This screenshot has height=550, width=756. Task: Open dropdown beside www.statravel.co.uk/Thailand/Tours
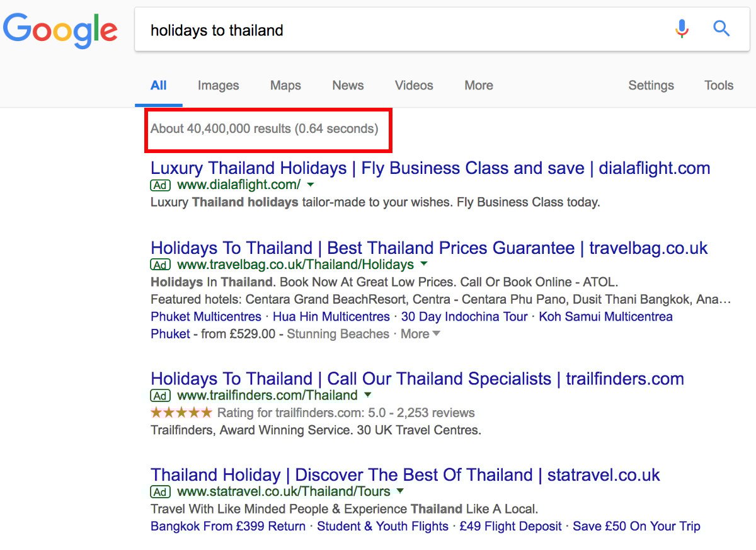click(401, 491)
